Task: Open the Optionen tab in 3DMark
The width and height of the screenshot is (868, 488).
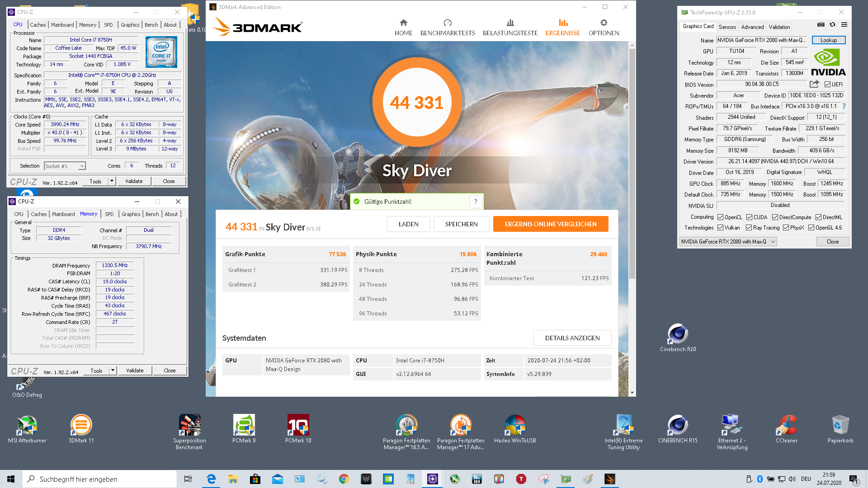Action: tap(604, 28)
